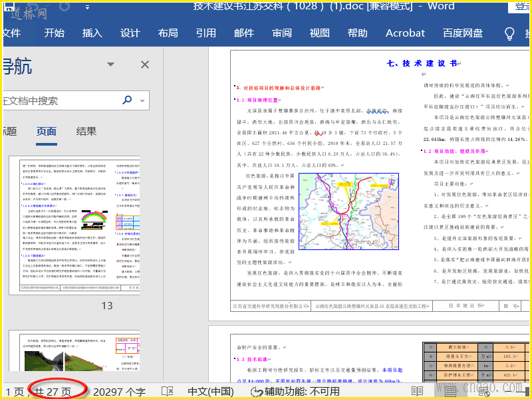Open the 百度网盘 ribbon tab

click(x=463, y=33)
